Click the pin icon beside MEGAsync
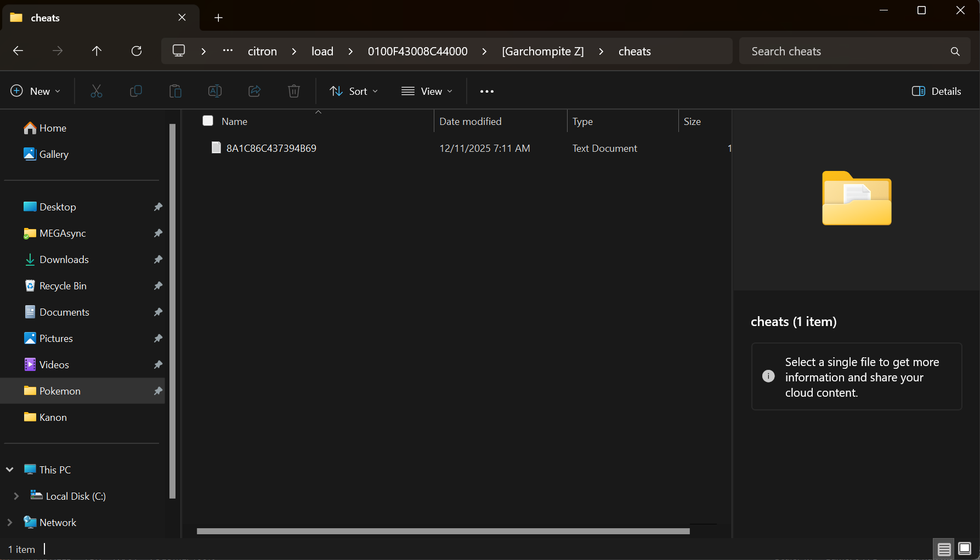 point(158,233)
